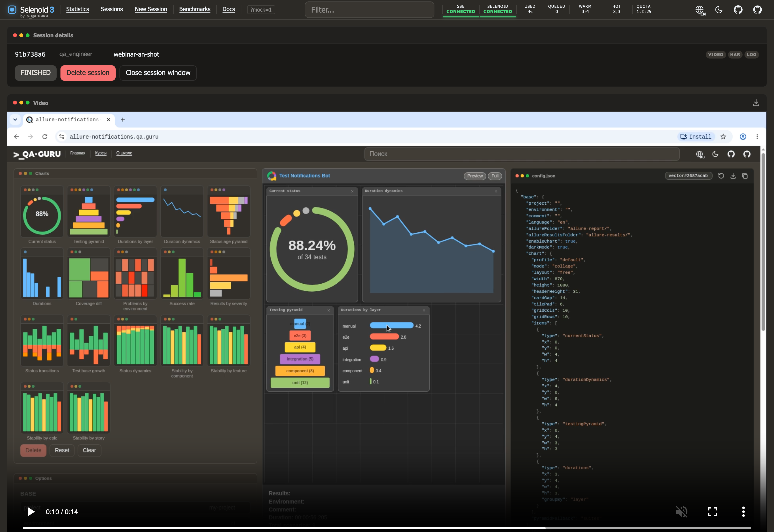
Task: Toggle the moon theme icon on the QA.GURU page
Action: (715, 154)
